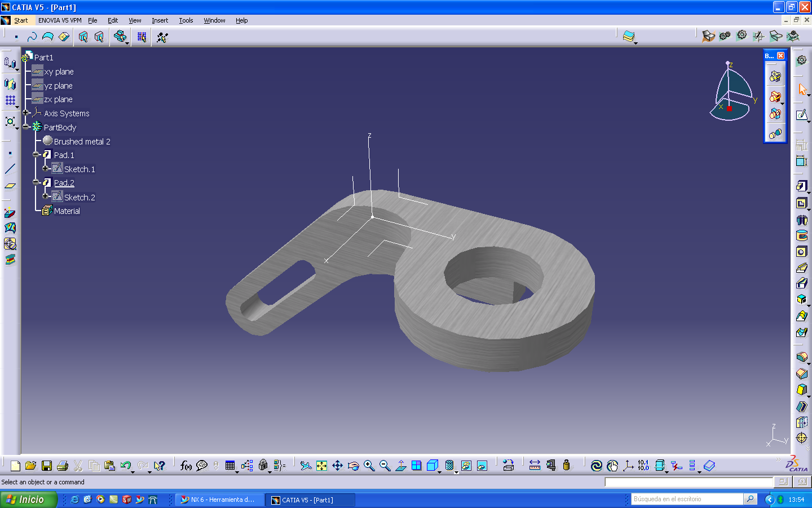Viewport: 812px width, 508px height.
Task: Switch to NX 6 taskbar window
Action: tap(219, 500)
